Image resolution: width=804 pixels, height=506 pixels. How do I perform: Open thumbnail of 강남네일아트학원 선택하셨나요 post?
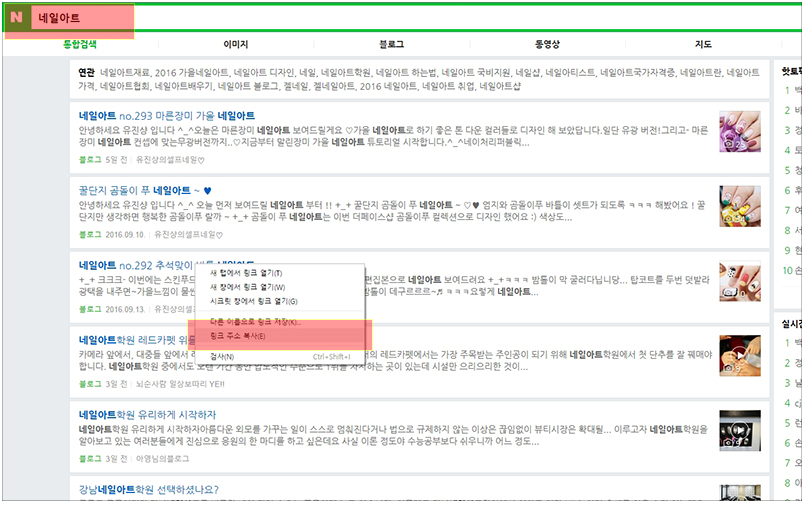coord(740,492)
